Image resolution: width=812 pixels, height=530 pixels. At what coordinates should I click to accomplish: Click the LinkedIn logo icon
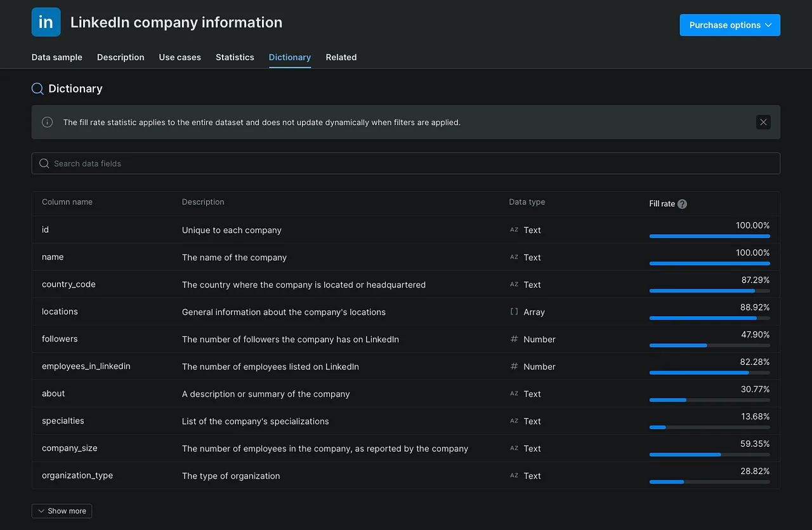point(46,22)
